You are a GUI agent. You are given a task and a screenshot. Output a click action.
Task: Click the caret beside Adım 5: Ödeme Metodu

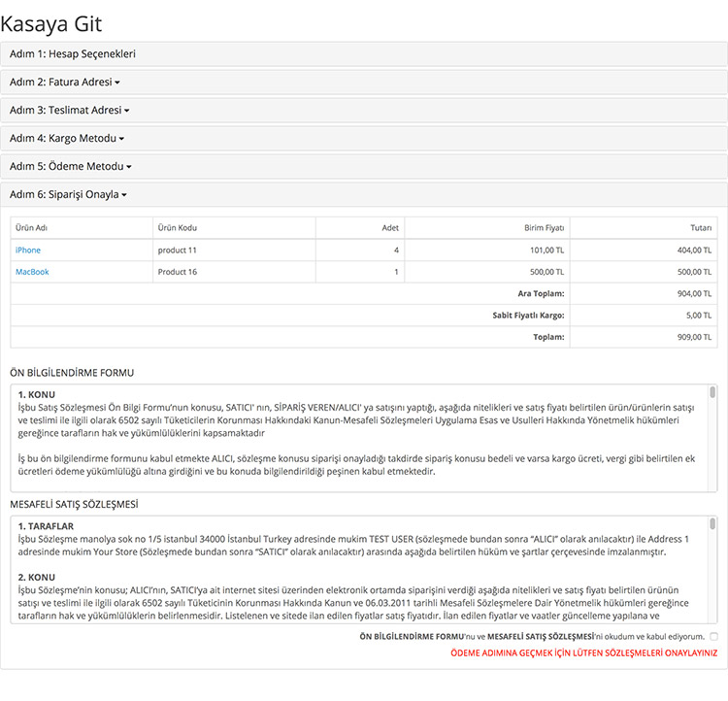[x=128, y=167]
